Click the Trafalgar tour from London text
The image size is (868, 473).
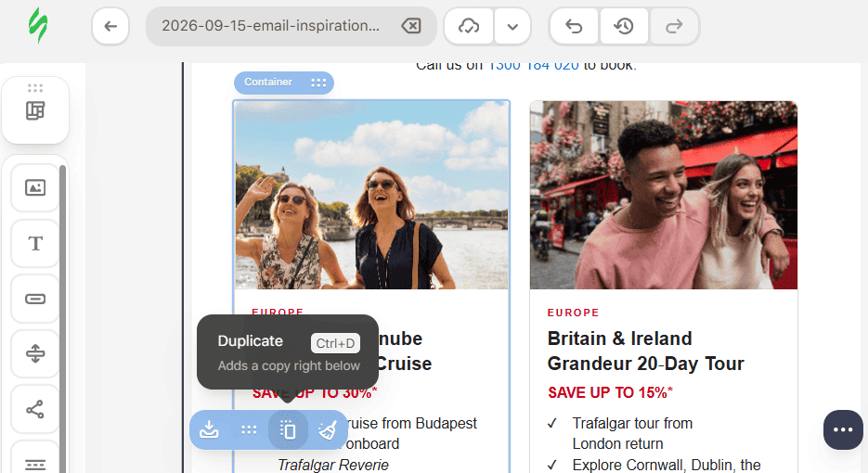(x=632, y=433)
